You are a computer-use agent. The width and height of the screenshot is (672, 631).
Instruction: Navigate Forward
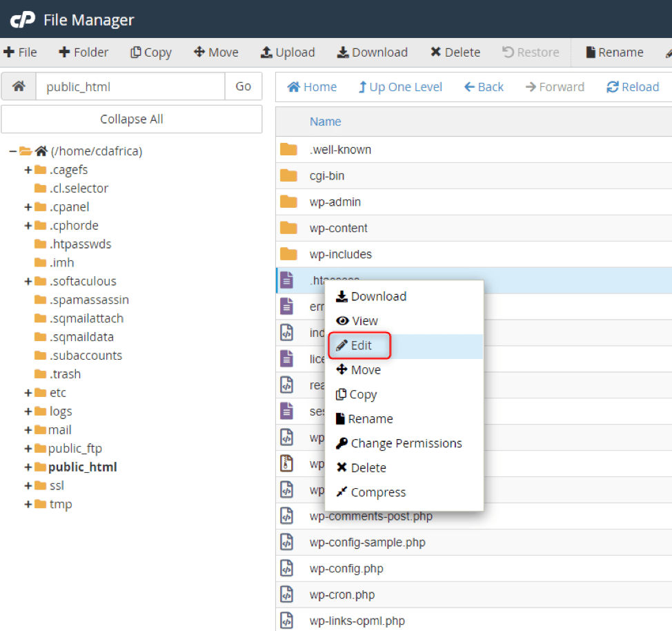click(555, 87)
